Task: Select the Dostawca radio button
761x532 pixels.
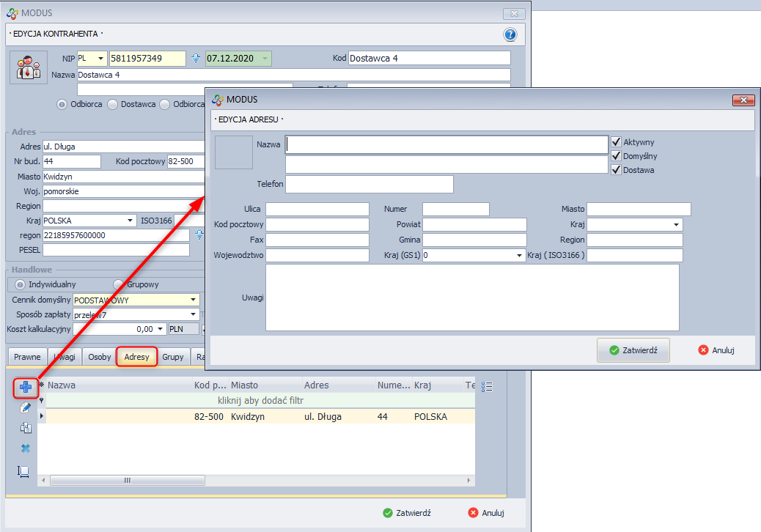Action: [112, 104]
